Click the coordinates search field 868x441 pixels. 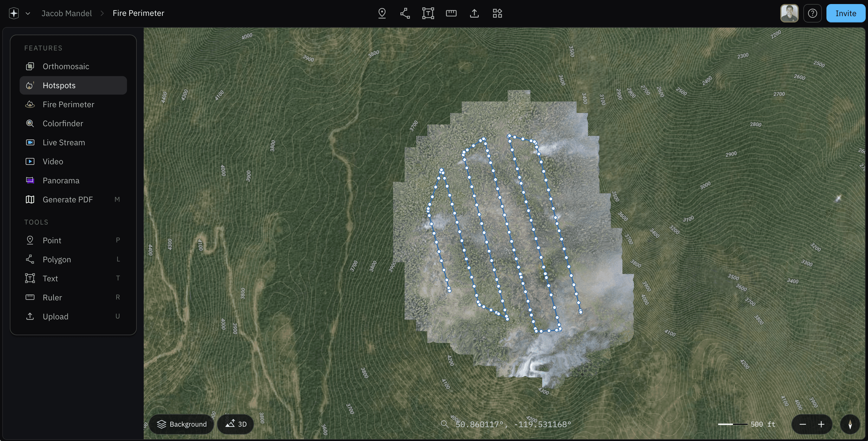click(513, 424)
